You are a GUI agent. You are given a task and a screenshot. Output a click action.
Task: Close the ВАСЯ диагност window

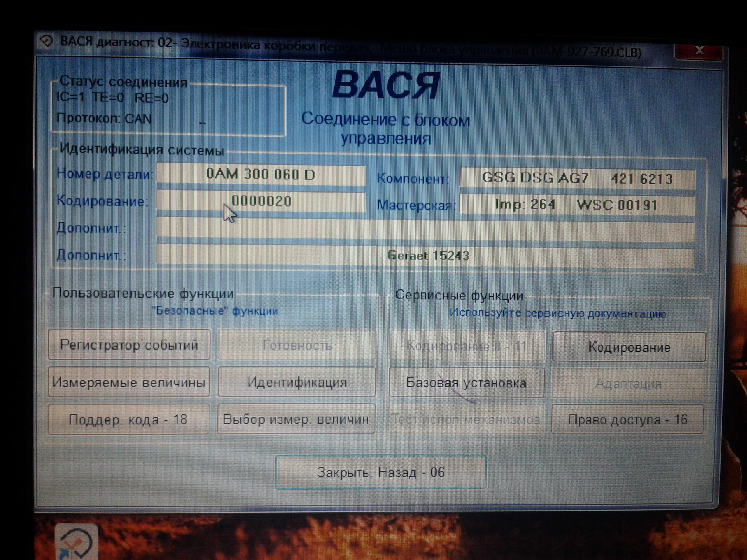[699, 51]
